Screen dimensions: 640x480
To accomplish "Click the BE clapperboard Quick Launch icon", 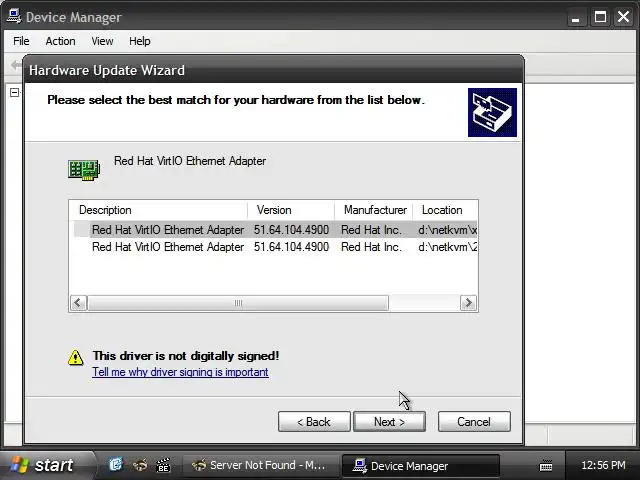I will (x=163, y=465).
